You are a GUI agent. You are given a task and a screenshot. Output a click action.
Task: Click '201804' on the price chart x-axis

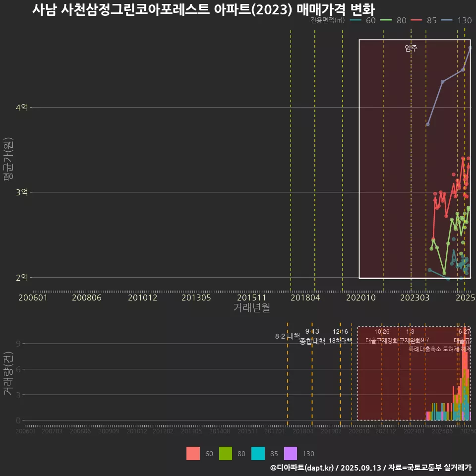305,297
